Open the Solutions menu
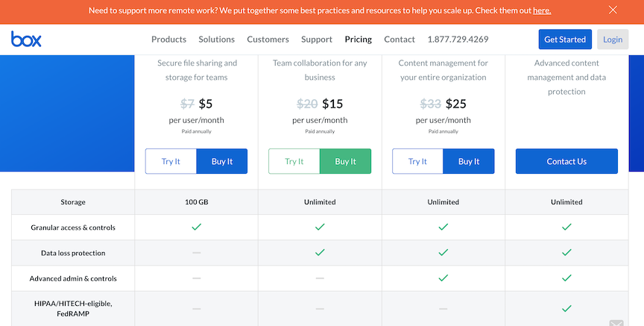Viewport: 644px width, 326px height. (x=216, y=40)
